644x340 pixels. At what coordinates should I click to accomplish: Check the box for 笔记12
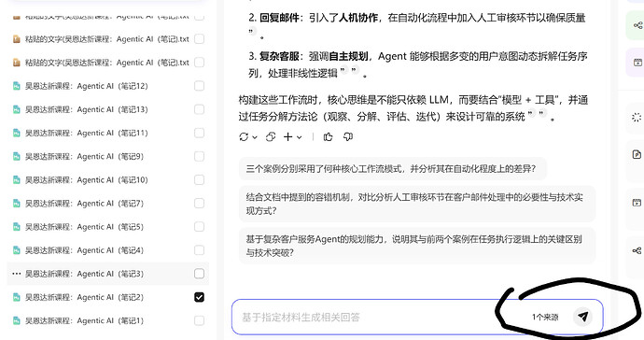click(199, 86)
